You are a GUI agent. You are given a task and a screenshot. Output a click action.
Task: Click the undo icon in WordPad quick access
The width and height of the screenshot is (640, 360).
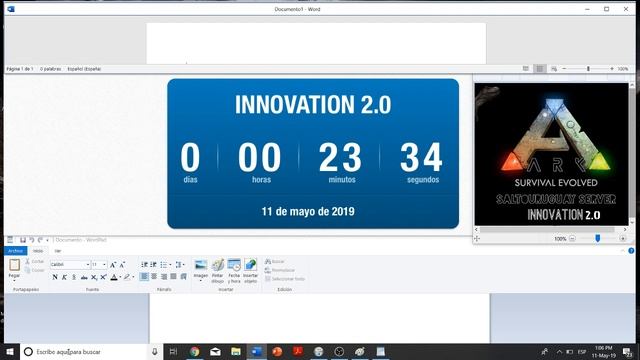click(x=31, y=240)
